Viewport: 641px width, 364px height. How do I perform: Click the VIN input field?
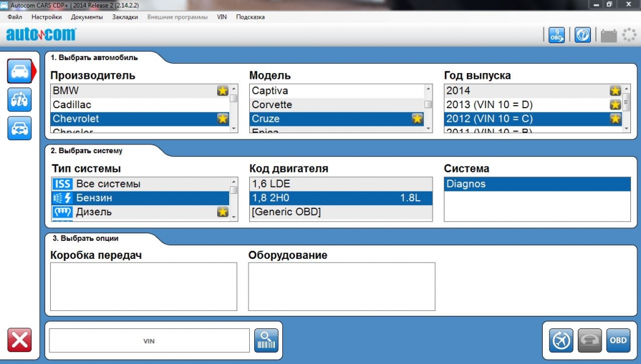tap(149, 341)
